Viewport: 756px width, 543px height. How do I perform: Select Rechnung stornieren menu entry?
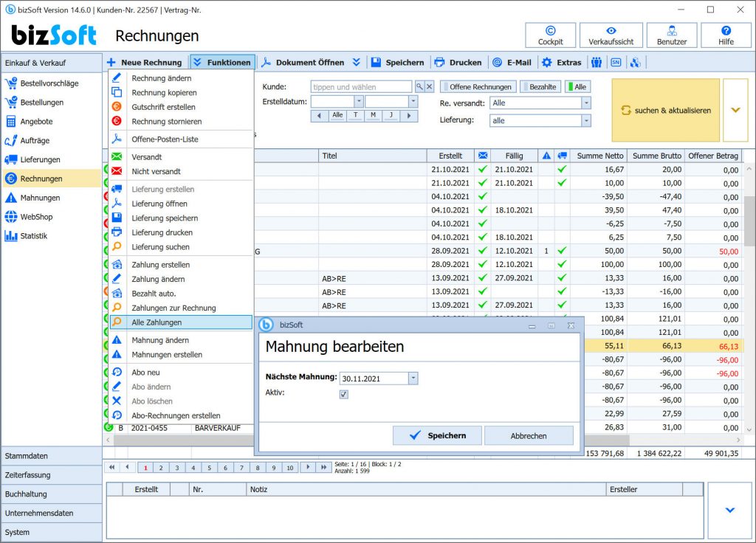(x=167, y=122)
